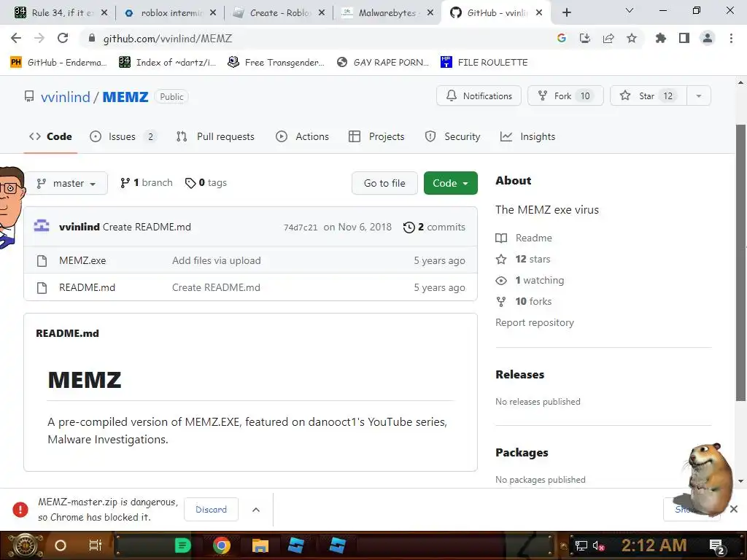Open the Chrome profile avatar
The height and width of the screenshot is (560, 747).
click(x=708, y=38)
